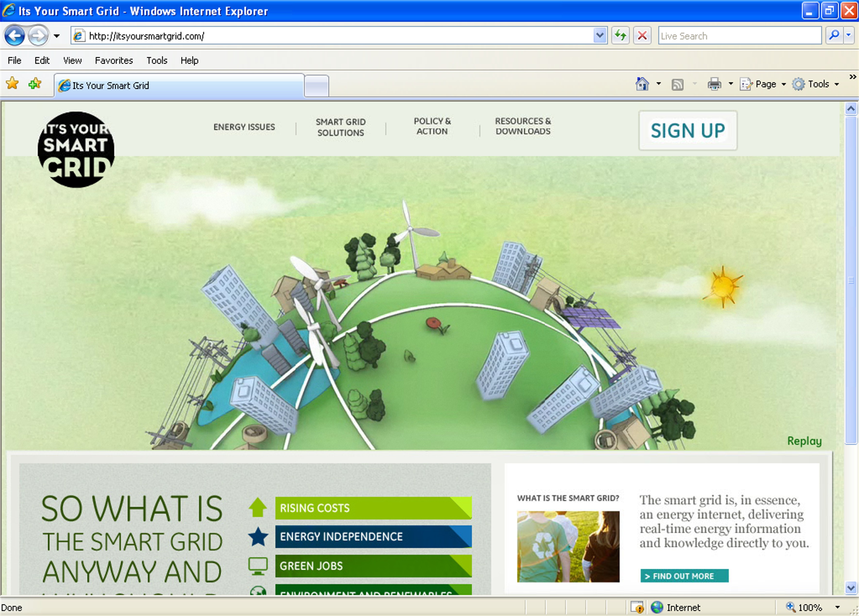859x616 pixels.
Task: Click the Add to Favorites icon
Action: [35, 83]
